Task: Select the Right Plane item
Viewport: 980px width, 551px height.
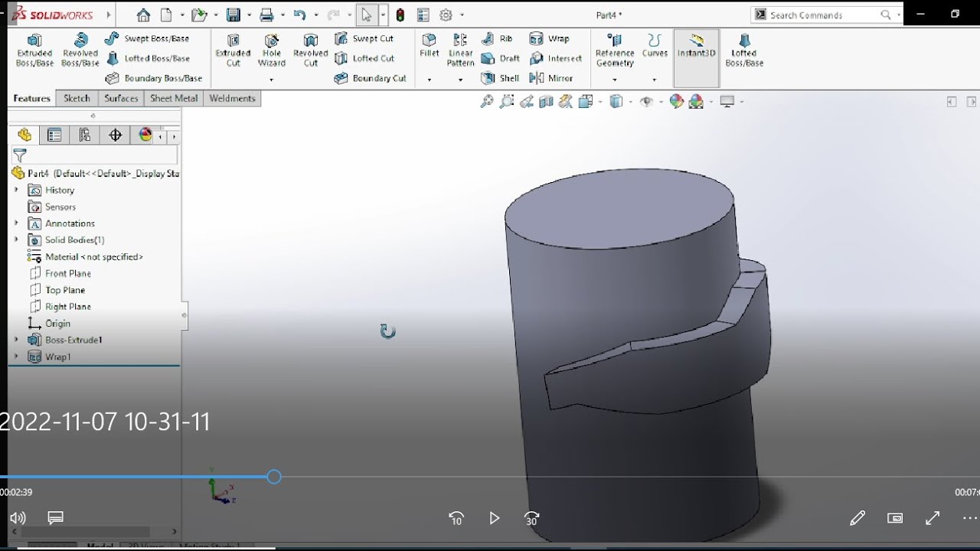Action: tap(60, 307)
